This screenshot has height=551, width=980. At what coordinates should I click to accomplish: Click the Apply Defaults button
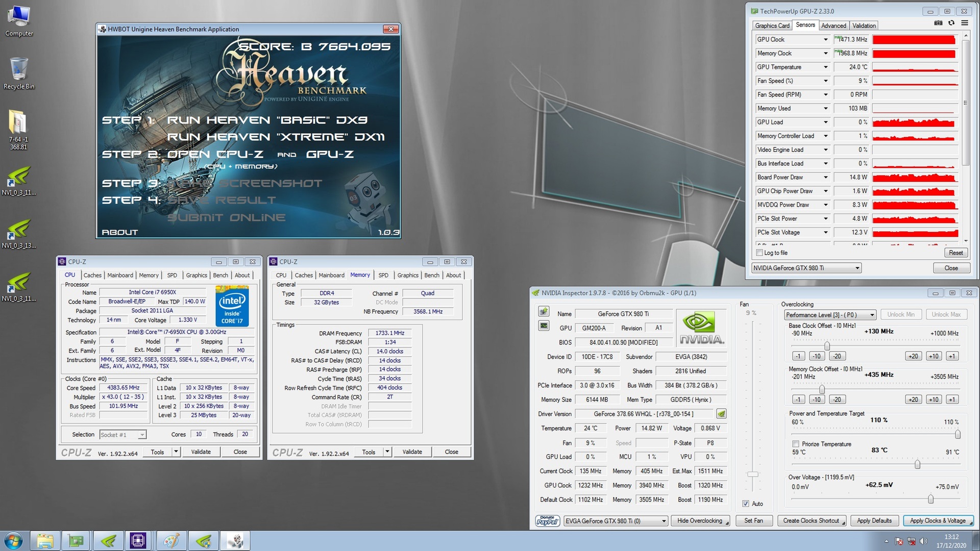pyautogui.click(x=874, y=521)
